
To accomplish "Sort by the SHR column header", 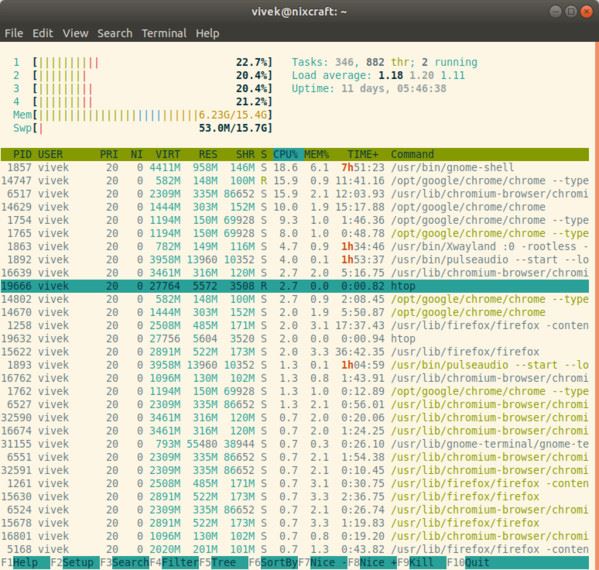I will click(245, 154).
